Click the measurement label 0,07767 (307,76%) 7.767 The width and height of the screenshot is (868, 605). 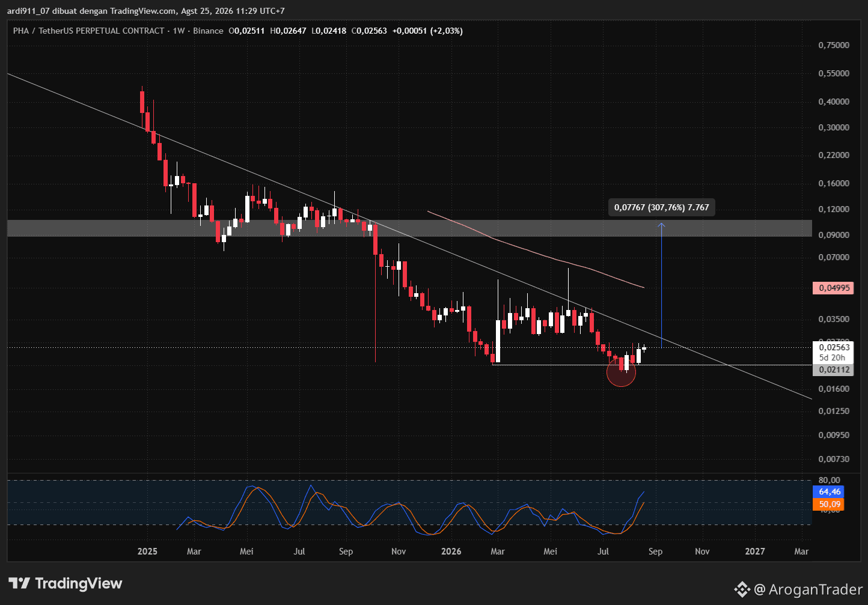pos(661,207)
